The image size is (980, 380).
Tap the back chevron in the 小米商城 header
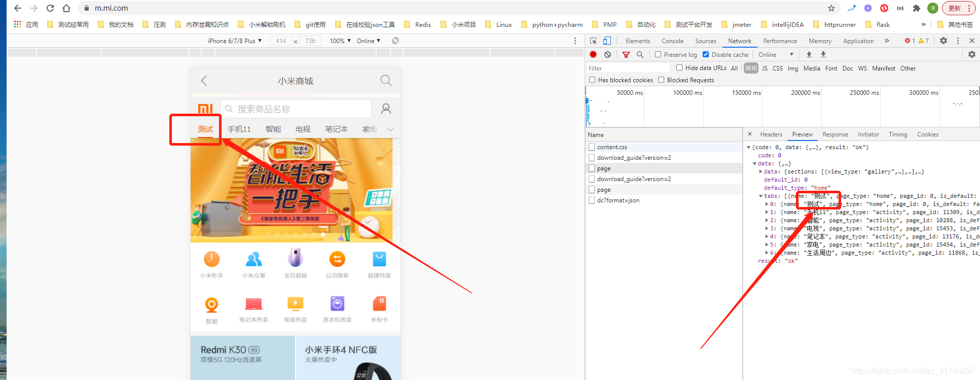[204, 81]
